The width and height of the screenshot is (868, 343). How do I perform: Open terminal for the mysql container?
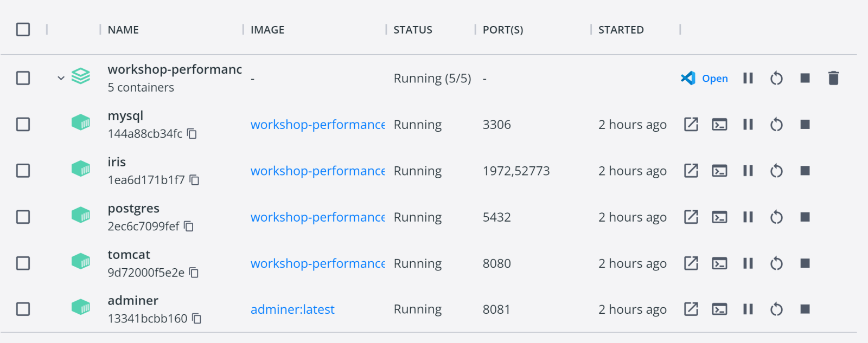(719, 125)
